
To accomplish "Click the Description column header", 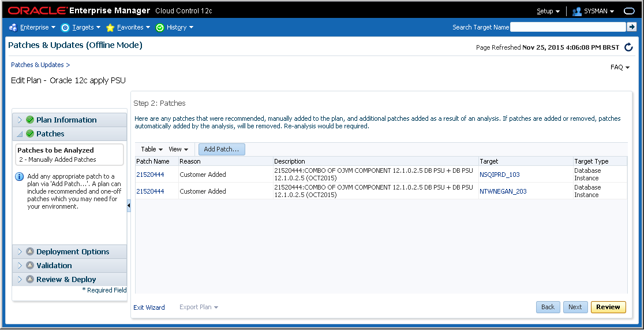I will (x=376, y=161).
